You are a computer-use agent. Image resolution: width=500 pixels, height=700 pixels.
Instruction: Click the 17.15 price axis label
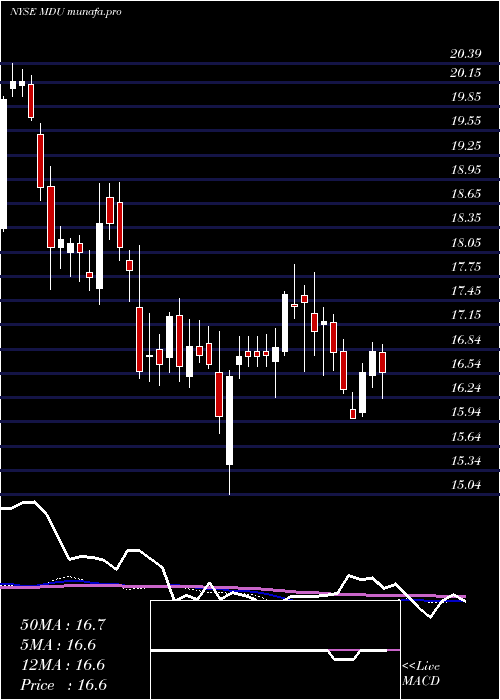pyautogui.click(x=466, y=315)
